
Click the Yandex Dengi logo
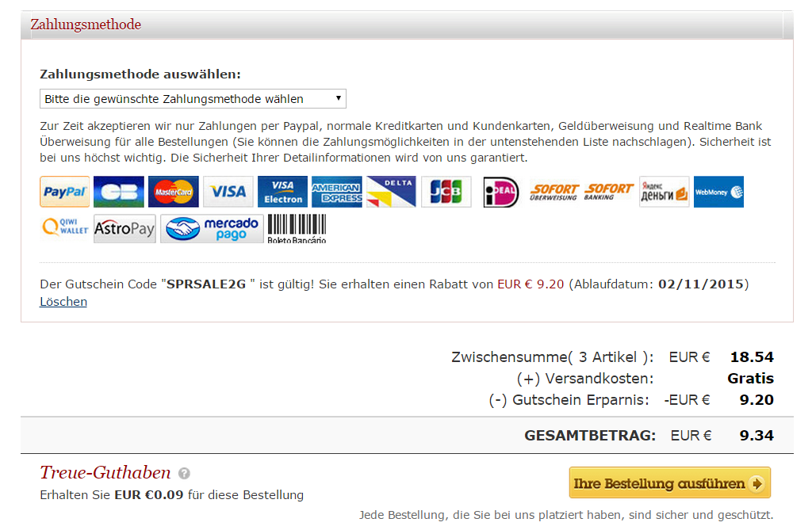click(665, 192)
